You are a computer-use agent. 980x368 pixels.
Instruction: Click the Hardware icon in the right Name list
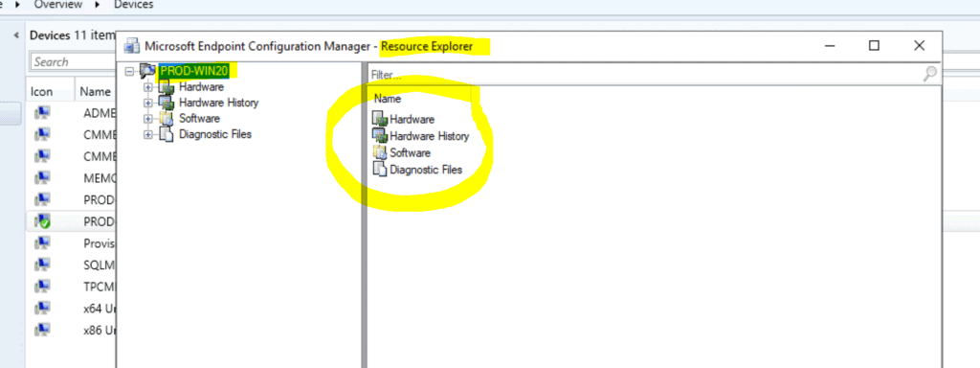pos(380,119)
